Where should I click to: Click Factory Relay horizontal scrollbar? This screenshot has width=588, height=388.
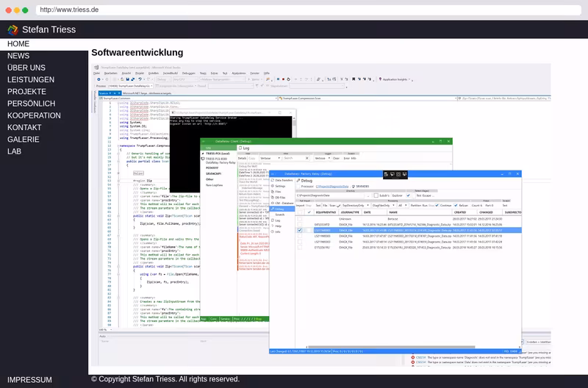[392, 347]
